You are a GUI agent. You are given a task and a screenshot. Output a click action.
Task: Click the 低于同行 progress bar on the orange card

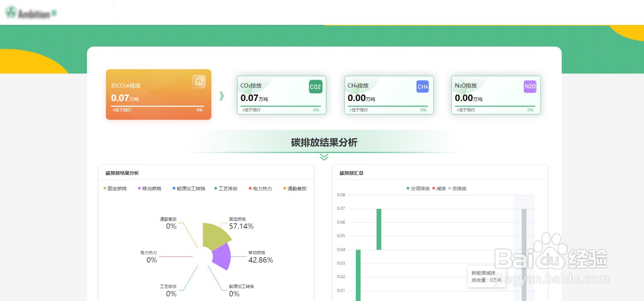click(158, 106)
